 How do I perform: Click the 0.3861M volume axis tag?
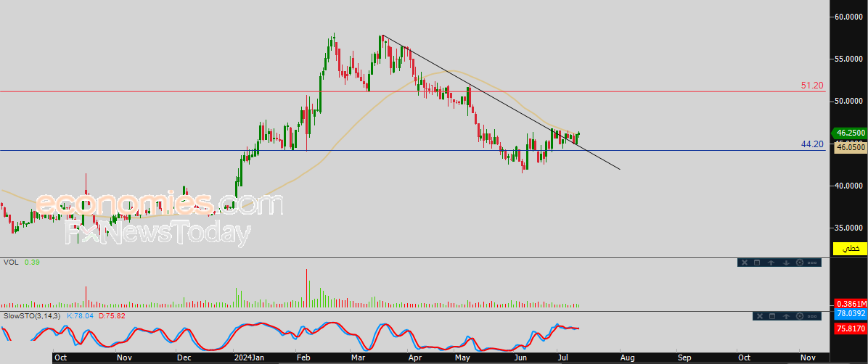coord(851,304)
